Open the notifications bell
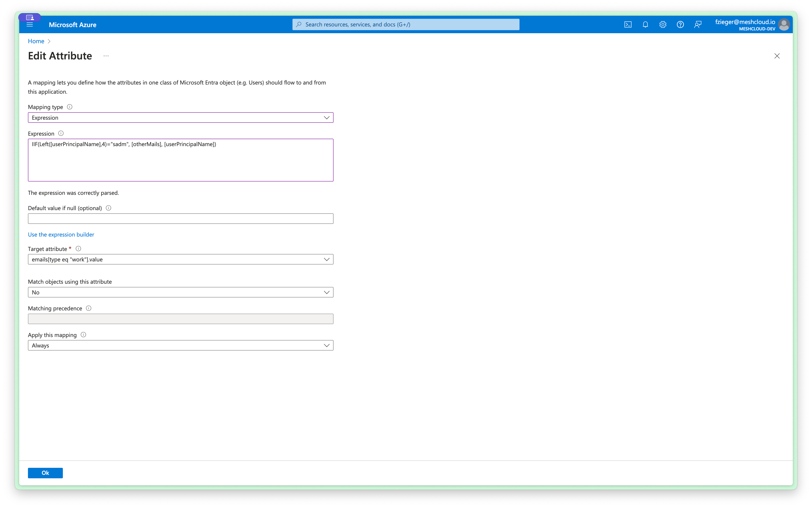Viewport: 812px width, 508px height. pyautogui.click(x=645, y=24)
